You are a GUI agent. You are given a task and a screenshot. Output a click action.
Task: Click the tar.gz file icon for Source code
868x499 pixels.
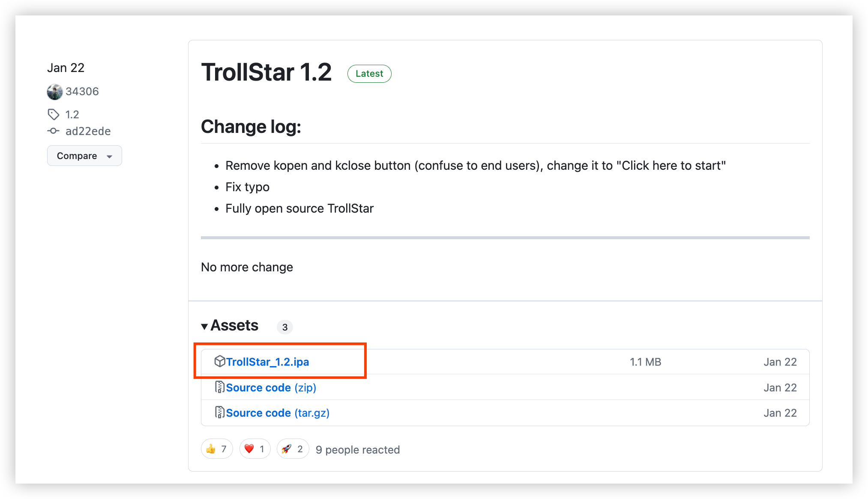click(219, 412)
